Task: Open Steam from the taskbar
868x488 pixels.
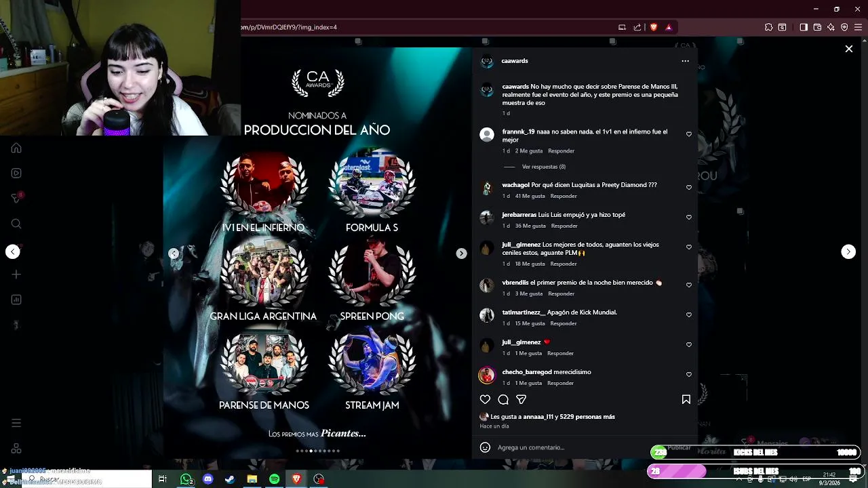Action: point(230,479)
